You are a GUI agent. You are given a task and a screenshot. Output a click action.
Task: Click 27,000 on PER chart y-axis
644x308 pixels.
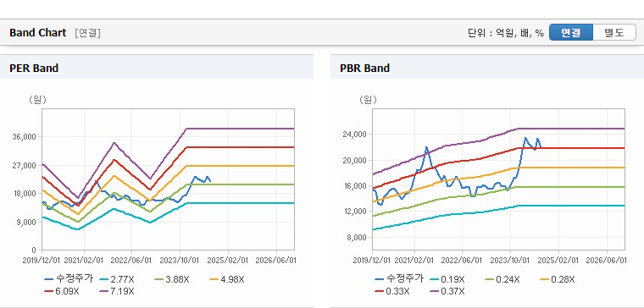pos(25,165)
